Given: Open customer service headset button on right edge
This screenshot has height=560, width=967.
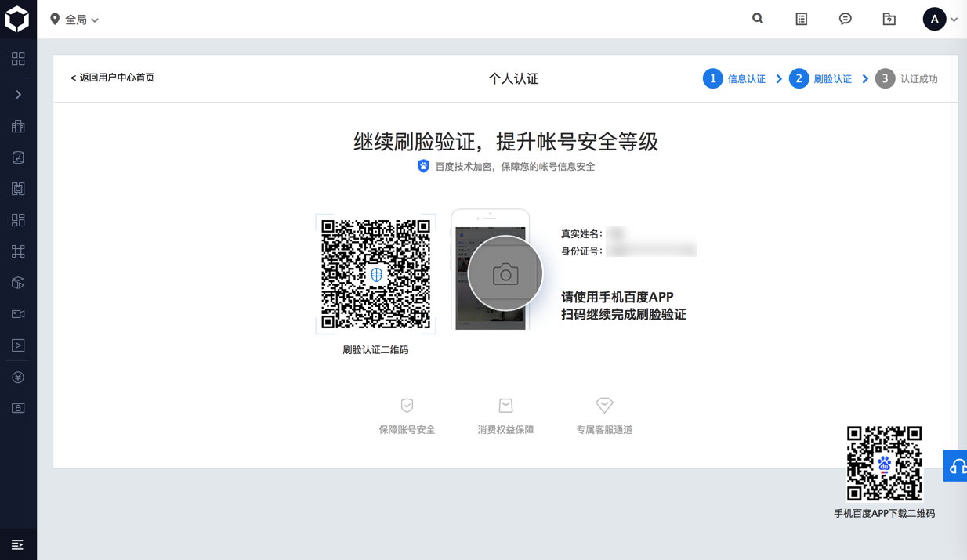Looking at the screenshot, I should 955,466.
